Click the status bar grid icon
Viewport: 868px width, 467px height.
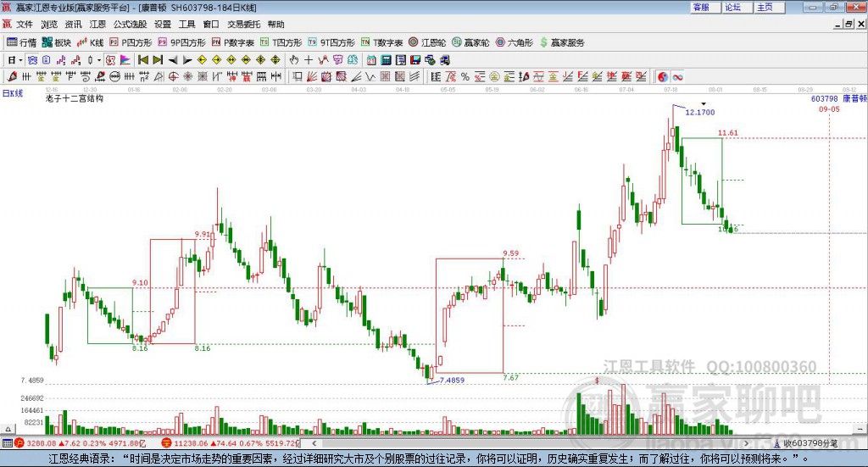(x=7, y=443)
